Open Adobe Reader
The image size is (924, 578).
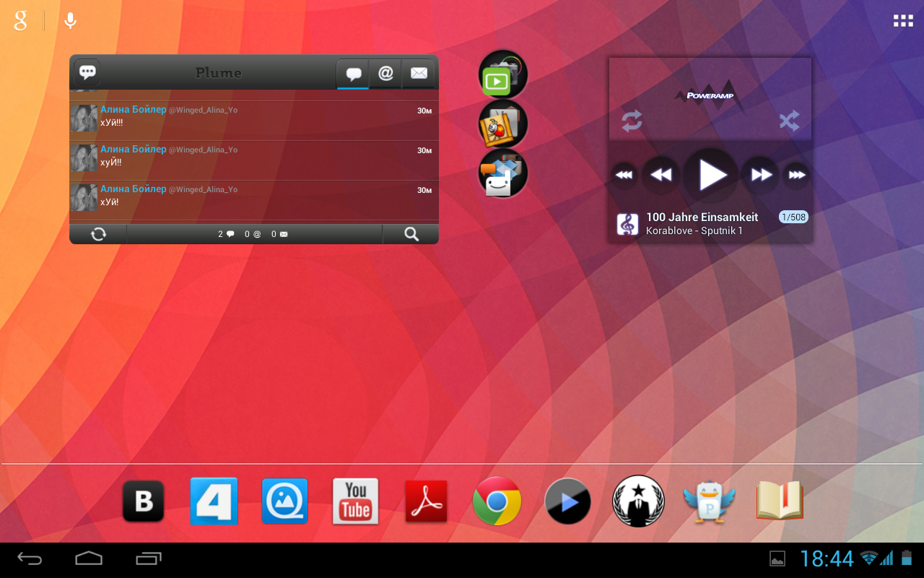coord(426,501)
